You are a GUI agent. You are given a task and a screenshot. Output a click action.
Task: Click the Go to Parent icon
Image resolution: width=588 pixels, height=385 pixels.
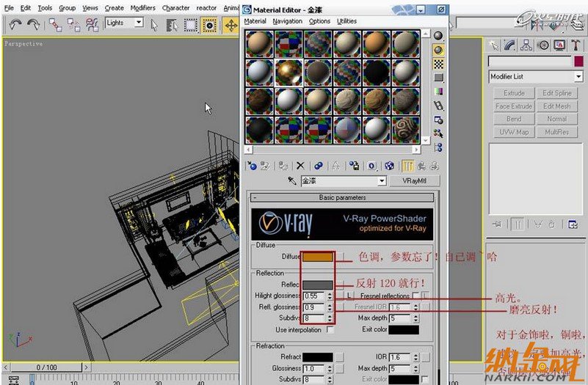pos(421,166)
